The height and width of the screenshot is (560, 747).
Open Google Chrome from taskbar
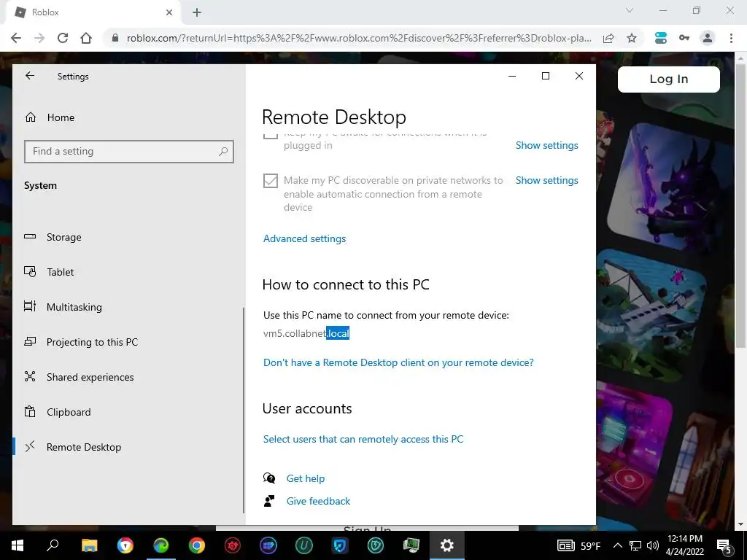[197, 545]
